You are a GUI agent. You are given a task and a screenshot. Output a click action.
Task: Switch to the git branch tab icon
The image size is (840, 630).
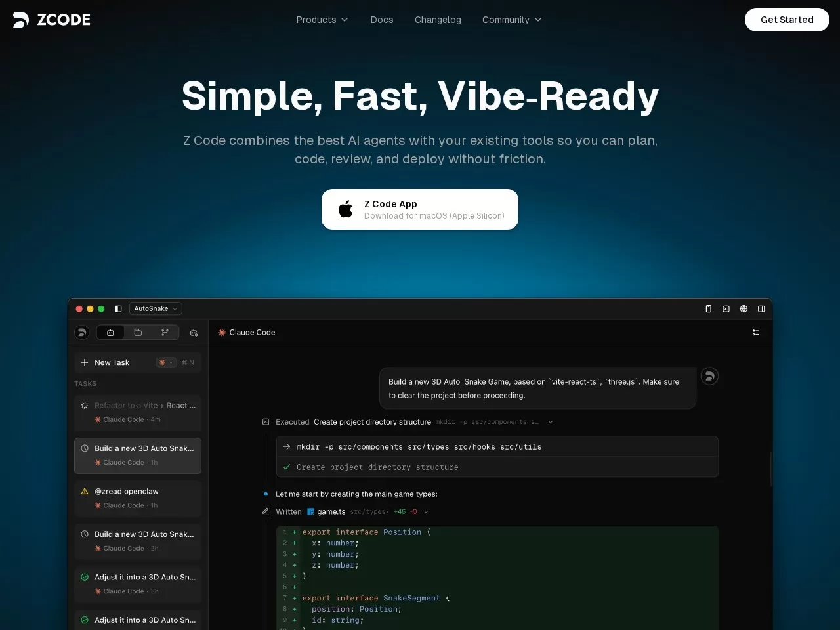point(165,333)
